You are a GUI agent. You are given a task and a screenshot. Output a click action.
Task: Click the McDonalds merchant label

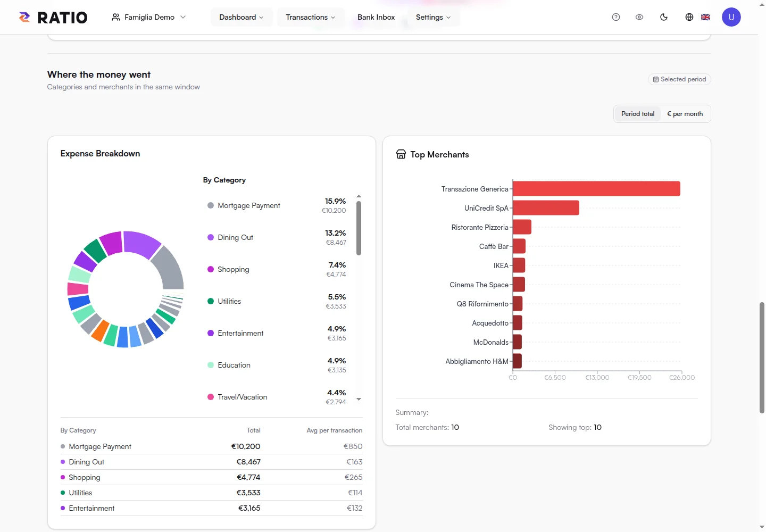pos(491,342)
